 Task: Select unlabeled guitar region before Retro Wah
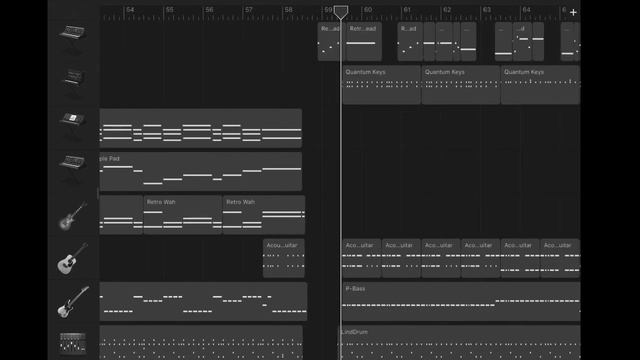click(x=121, y=215)
